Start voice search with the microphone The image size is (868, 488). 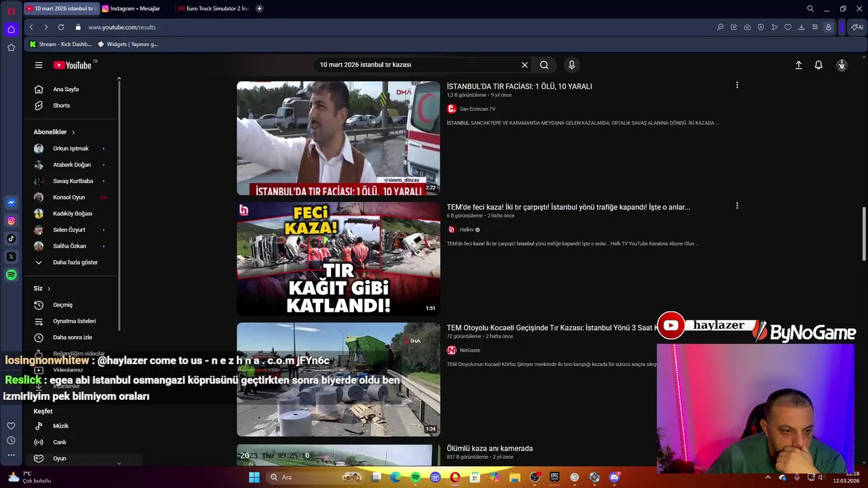click(x=572, y=65)
